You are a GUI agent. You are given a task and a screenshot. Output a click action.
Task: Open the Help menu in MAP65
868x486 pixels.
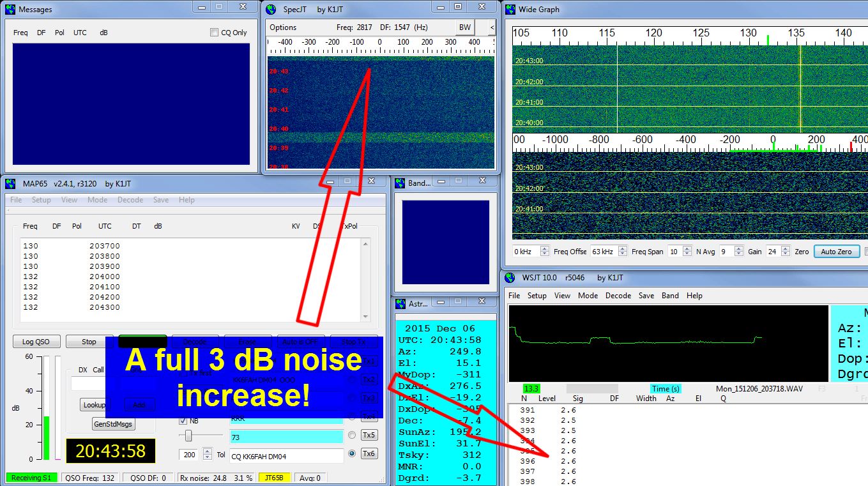(x=187, y=200)
